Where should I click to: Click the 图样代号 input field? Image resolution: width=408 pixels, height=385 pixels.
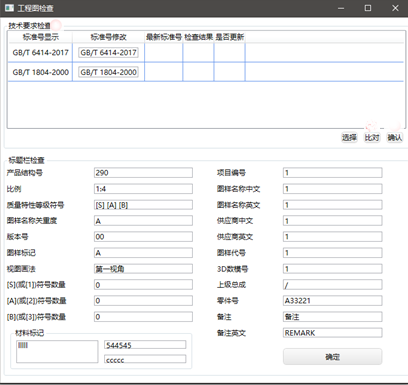pos(332,253)
